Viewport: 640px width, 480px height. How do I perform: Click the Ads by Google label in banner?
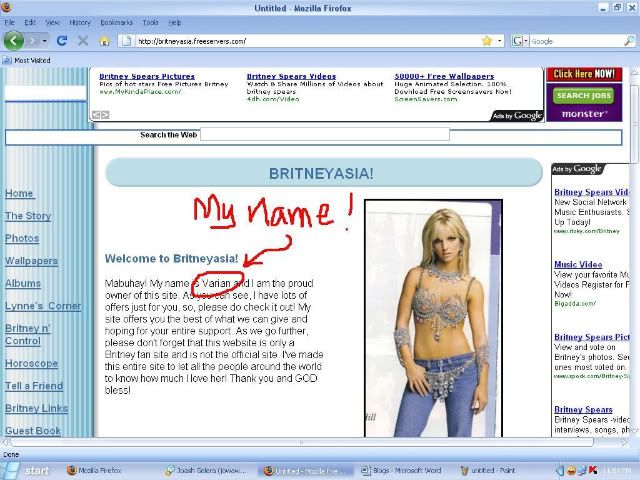517,116
